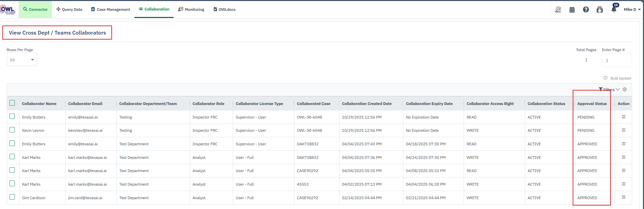Open the notifications bell icon
The image size is (644, 209).
click(x=614, y=9)
